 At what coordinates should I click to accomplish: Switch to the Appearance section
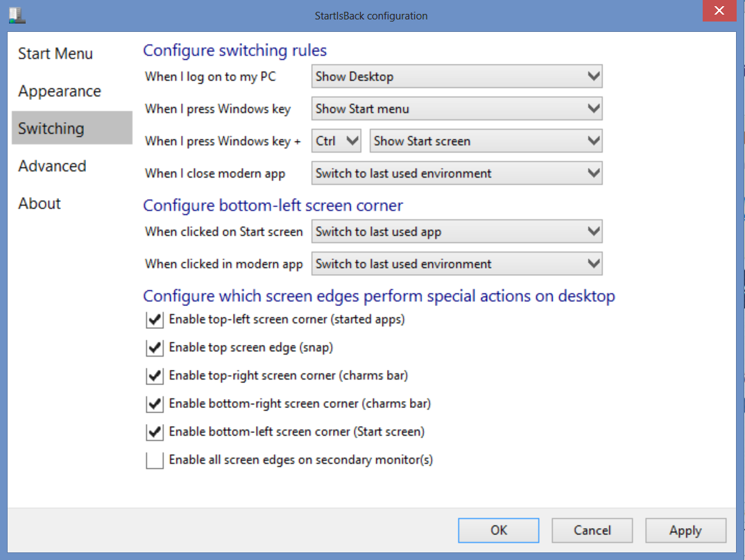click(60, 92)
